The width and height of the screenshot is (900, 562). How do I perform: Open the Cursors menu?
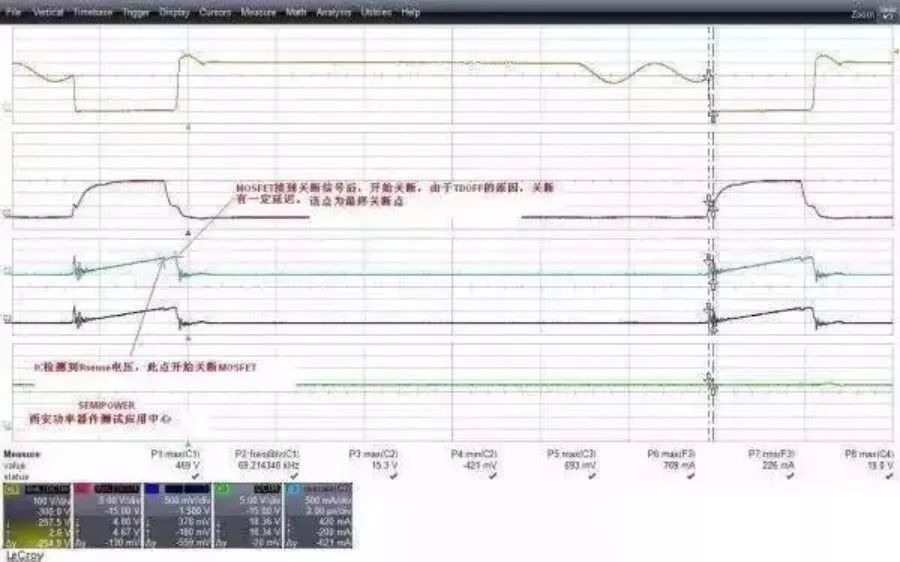point(214,13)
